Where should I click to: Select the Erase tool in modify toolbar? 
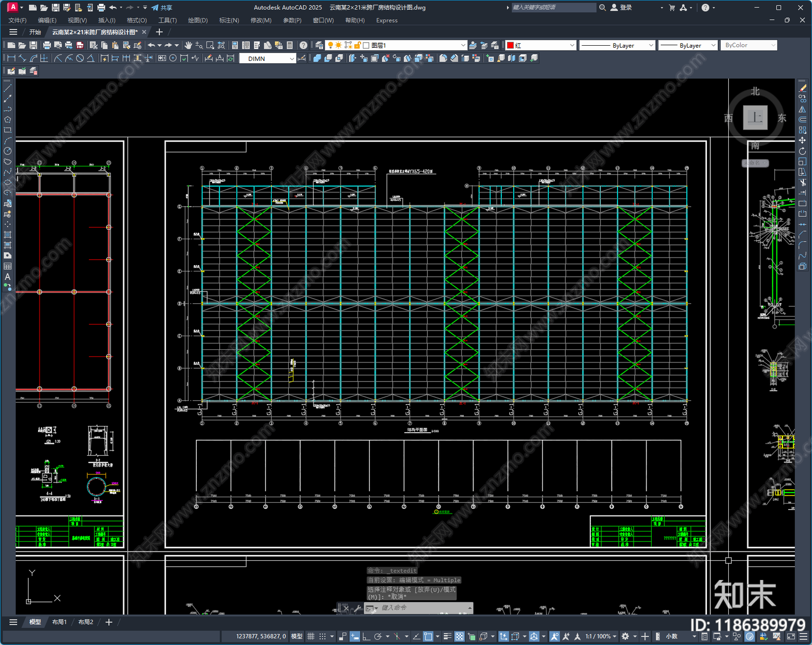tap(802, 88)
